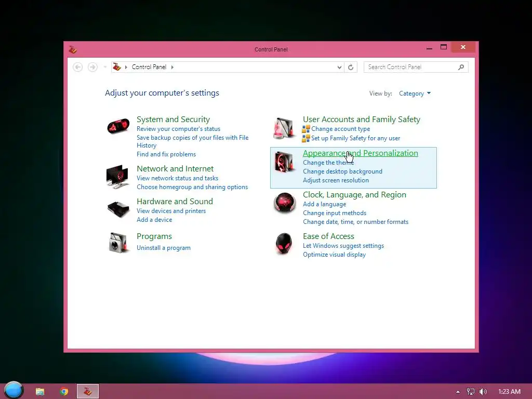532x399 pixels.
Task: Open View network status and tasks
Action: pos(178,178)
